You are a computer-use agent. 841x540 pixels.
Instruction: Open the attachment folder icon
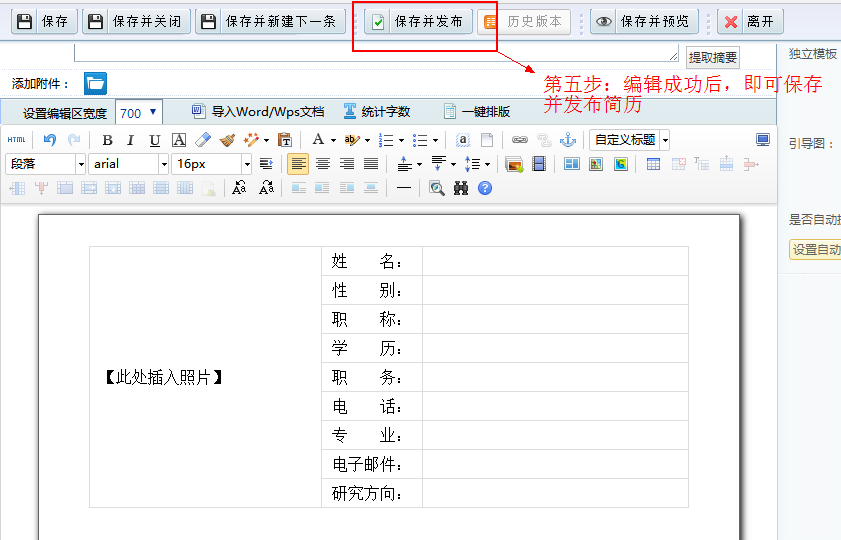click(95, 83)
